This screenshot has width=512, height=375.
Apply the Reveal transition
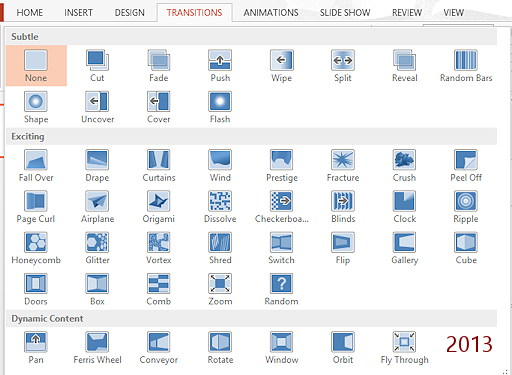click(x=404, y=66)
